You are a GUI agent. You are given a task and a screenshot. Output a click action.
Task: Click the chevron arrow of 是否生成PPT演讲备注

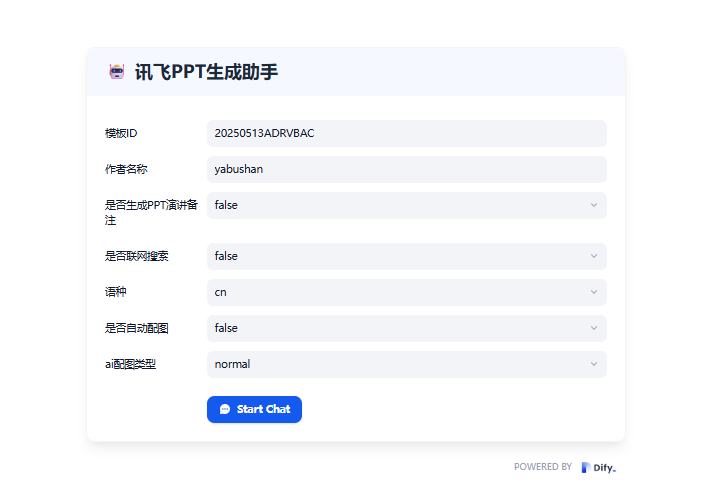click(594, 205)
